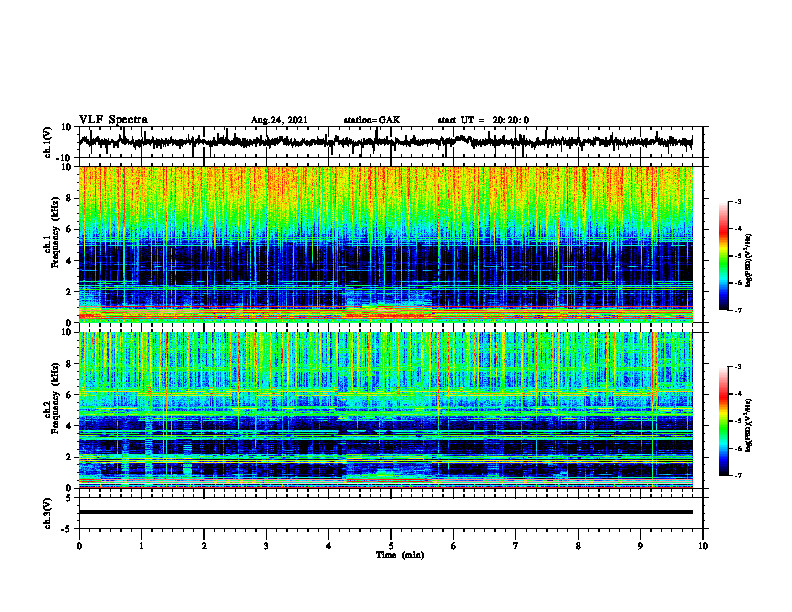Viewport: 792px width, 612px height.
Task: Select the "Aug.24, 2021" date text
Action: 279,120
